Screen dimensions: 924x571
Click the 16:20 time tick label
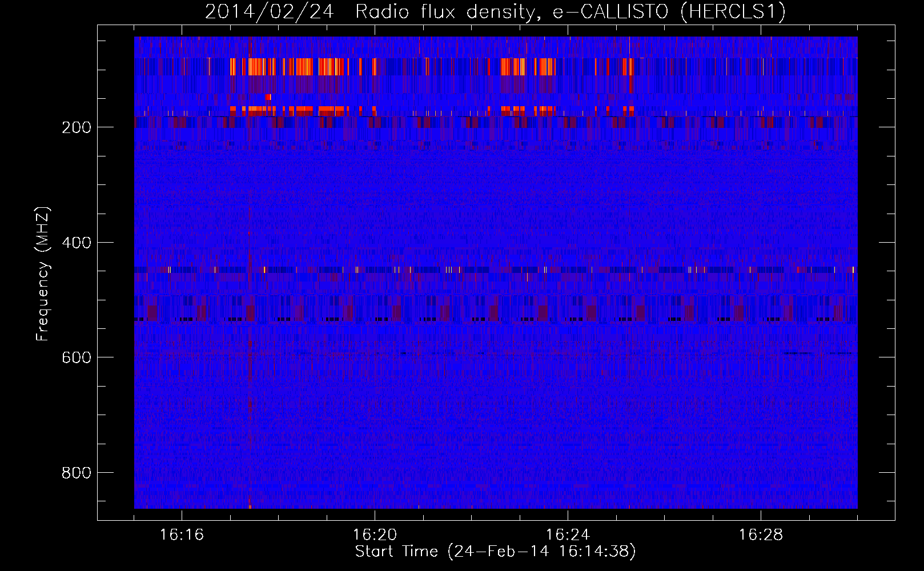[x=375, y=535]
